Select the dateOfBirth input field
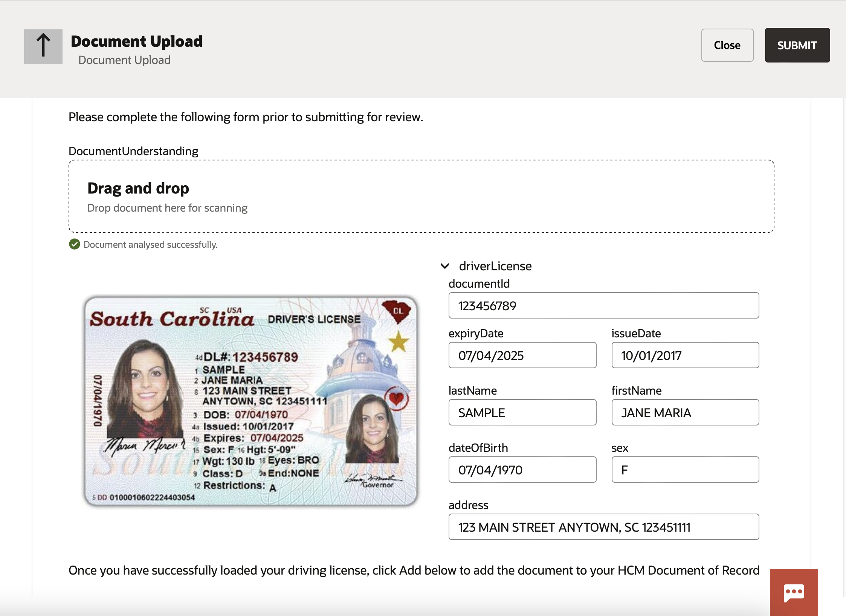Viewport: 846px width, 616px height. [522, 470]
